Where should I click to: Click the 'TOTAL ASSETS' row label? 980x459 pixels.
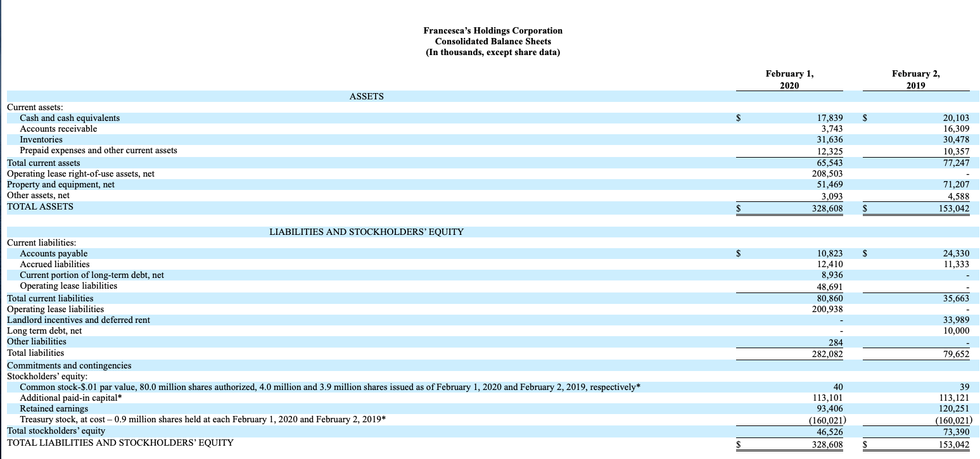[40, 206]
